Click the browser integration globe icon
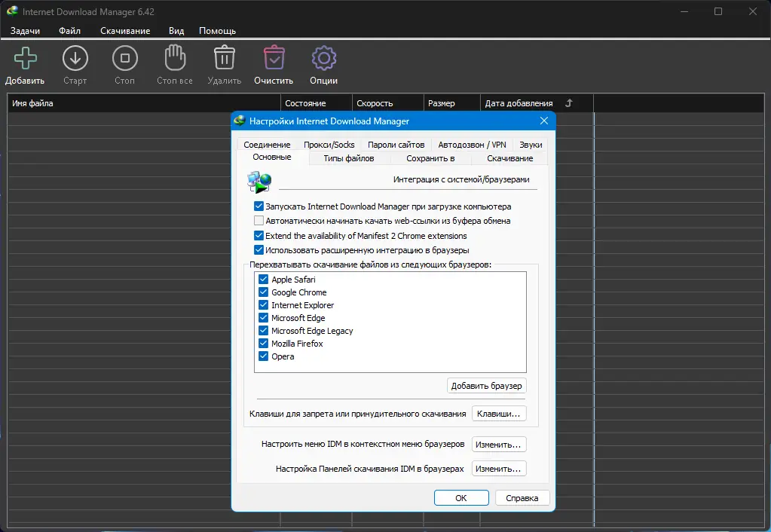This screenshot has width=771, height=532. pyautogui.click(x=259, y=182)
